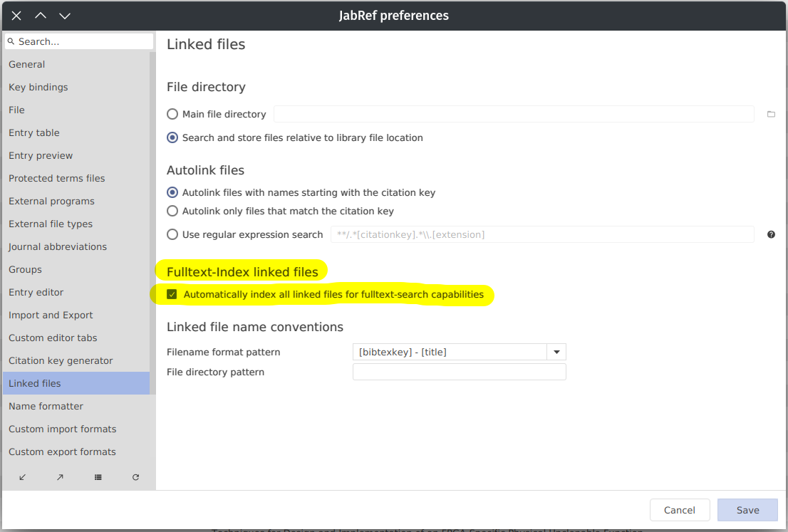The width and height of the screenshot is (788, 532).
Task: Open Protected terms files section
Action: coord(76,178)
